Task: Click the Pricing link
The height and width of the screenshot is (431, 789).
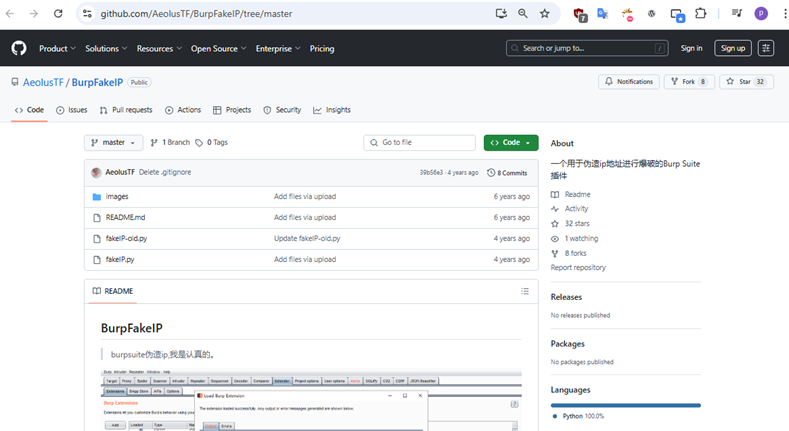Action: (x=322, y=48)
